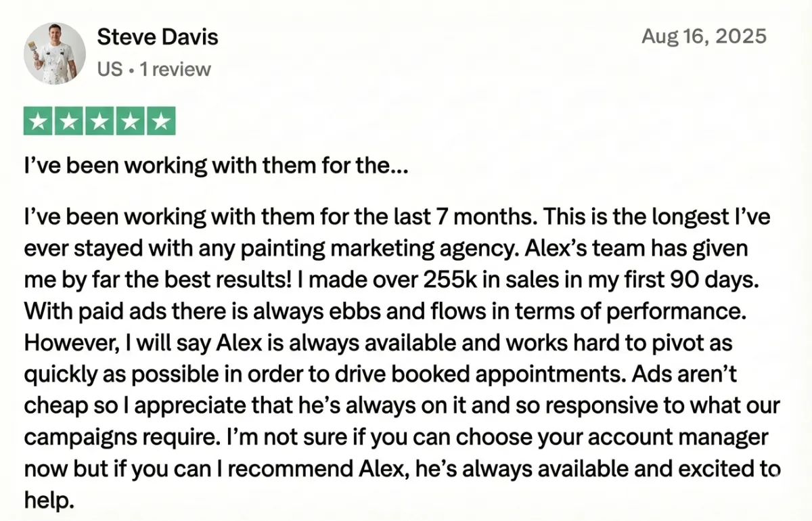Screen dimensions: 812x521
Task: Click the first green rating star
Action: click(39, 121)
